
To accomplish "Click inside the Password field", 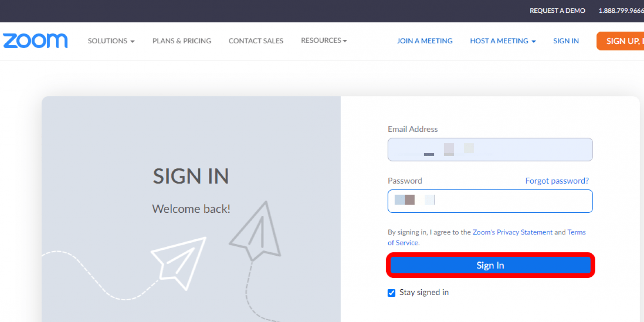I will pyautogui.click(x=490, y=201).
